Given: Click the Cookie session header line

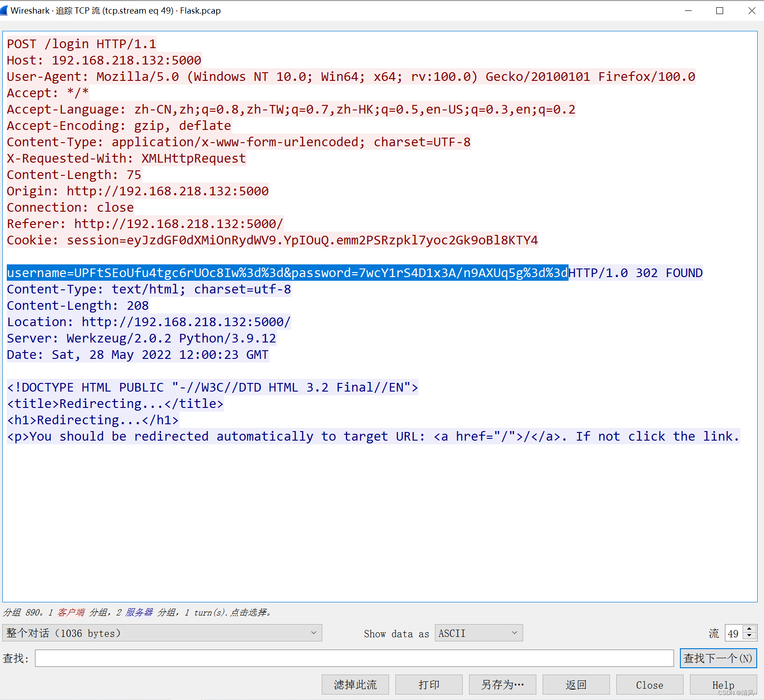Looking at the screenshot, I should click(x=272, y=240).
